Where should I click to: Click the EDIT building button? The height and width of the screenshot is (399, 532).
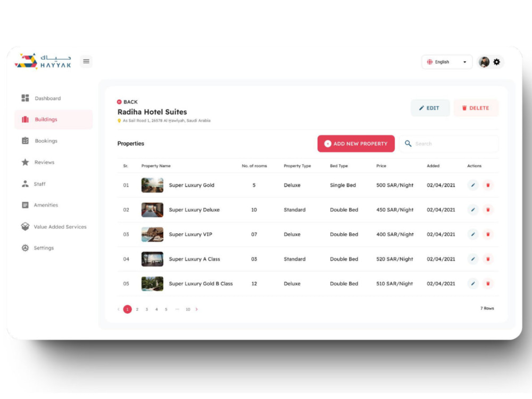[x=430, y=108]
